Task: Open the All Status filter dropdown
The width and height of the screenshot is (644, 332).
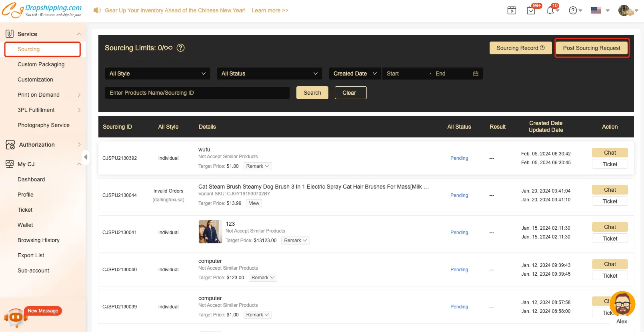Action: [x=269, y=74]
